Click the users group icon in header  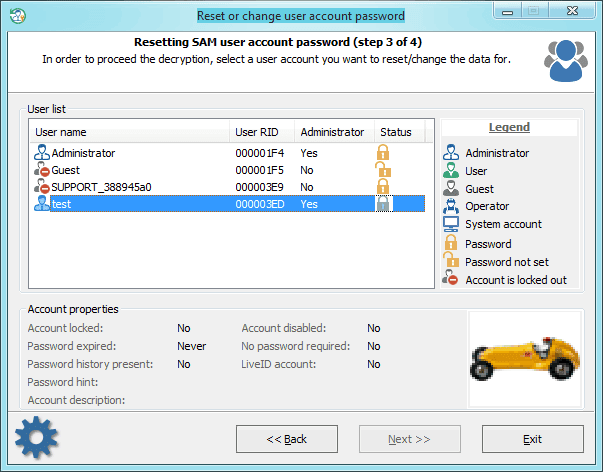coord(566,61)
